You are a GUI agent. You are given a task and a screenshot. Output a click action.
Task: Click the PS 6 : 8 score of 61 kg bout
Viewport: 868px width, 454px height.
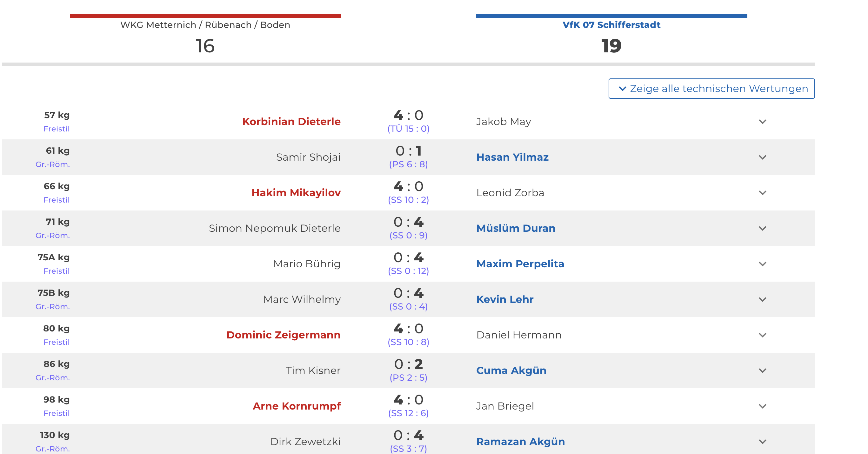tap(408, 164)
